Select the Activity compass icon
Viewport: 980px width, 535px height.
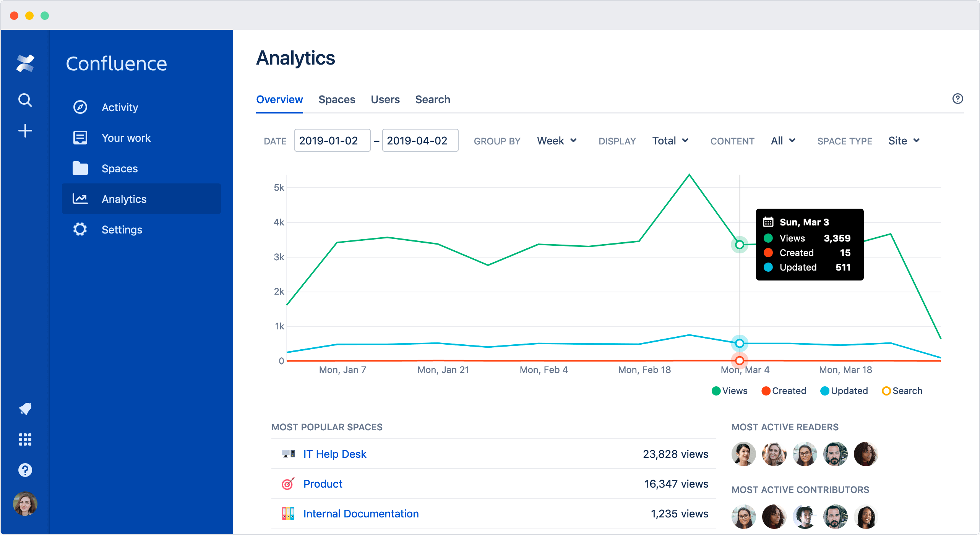pyautogui.click(x=80, y=107)
